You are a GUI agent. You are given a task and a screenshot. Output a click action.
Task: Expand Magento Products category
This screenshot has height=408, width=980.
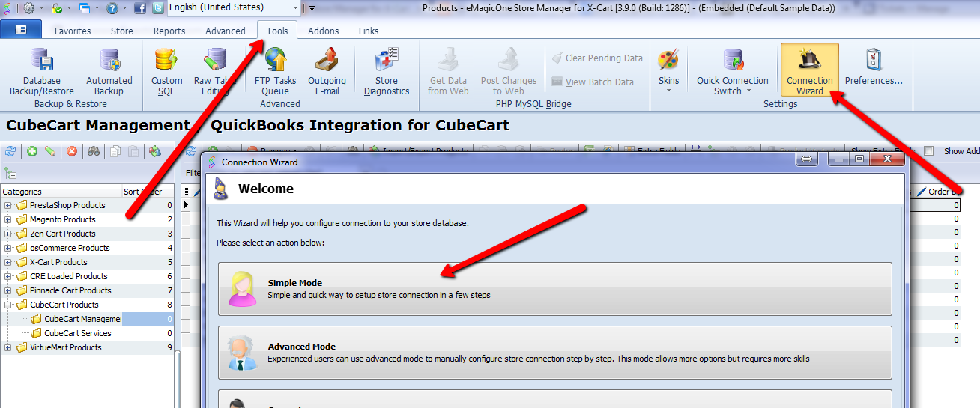[x=8, y=219]
